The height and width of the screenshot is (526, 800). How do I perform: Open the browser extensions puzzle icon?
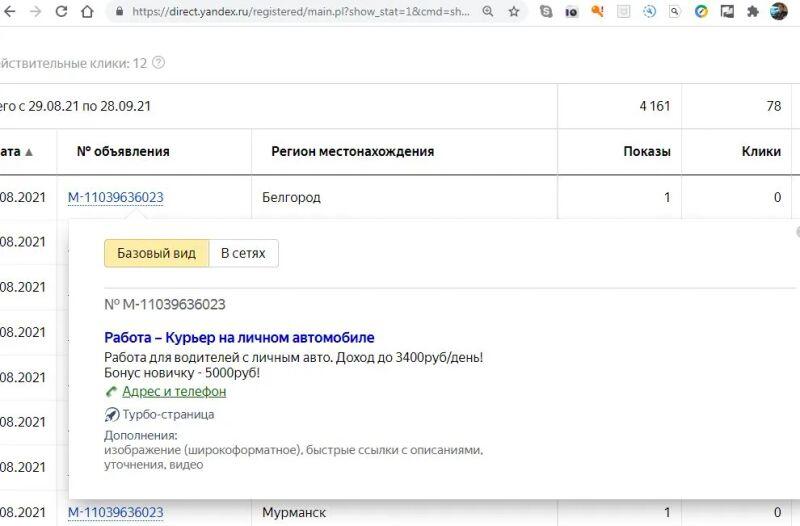pyautogui.click(x=753, y=12)
